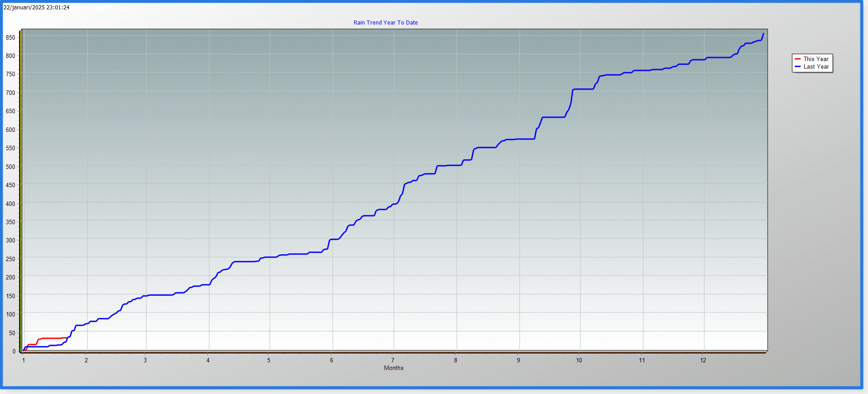
Task: Click the y-axis value 700
Action: (10, 93)
